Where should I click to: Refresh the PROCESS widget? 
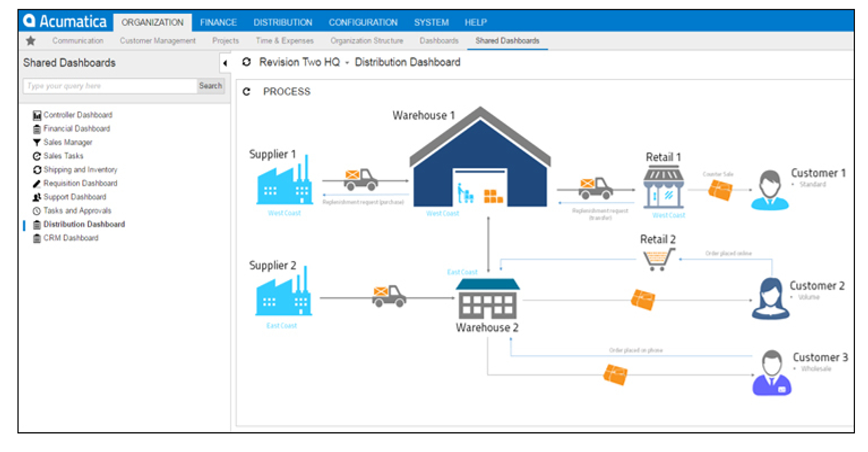[246, 92]
